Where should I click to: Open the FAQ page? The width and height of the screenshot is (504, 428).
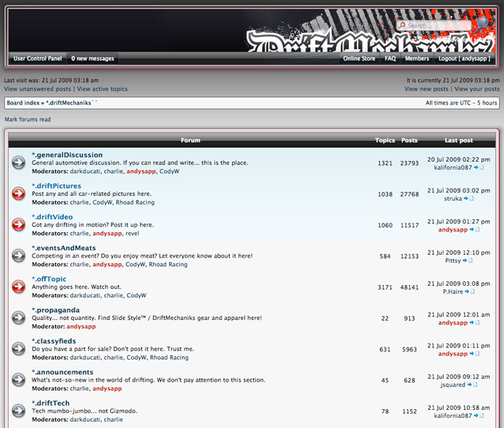390,59
